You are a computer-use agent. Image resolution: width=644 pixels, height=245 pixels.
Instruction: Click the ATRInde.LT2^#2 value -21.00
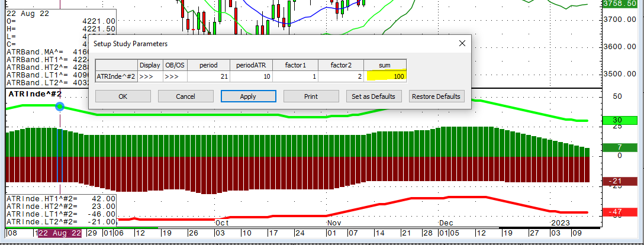[101, 222]
